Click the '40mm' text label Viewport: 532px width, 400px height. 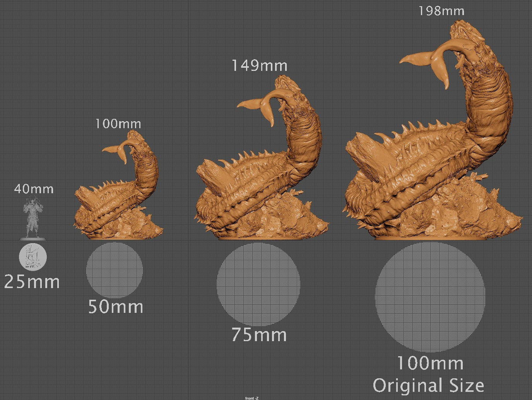click(x=34, y=189)
